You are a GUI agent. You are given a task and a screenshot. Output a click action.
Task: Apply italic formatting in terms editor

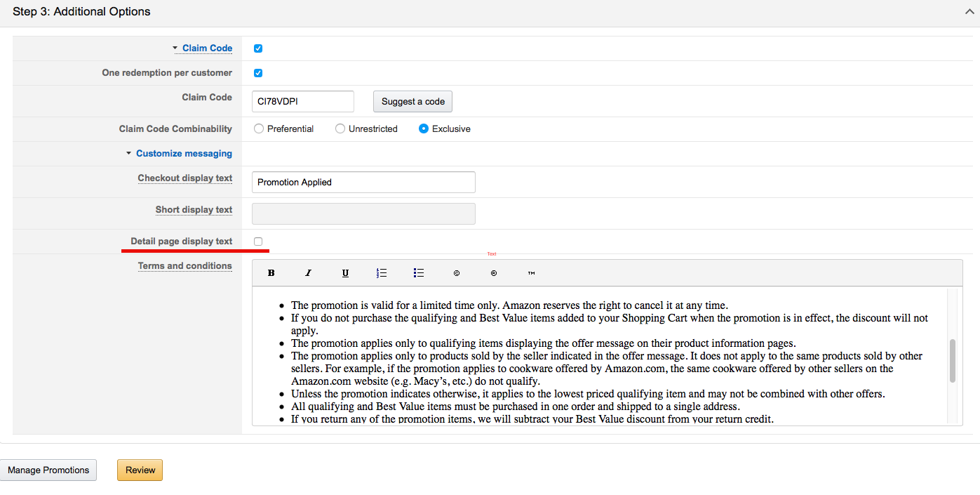pos(308,273)
